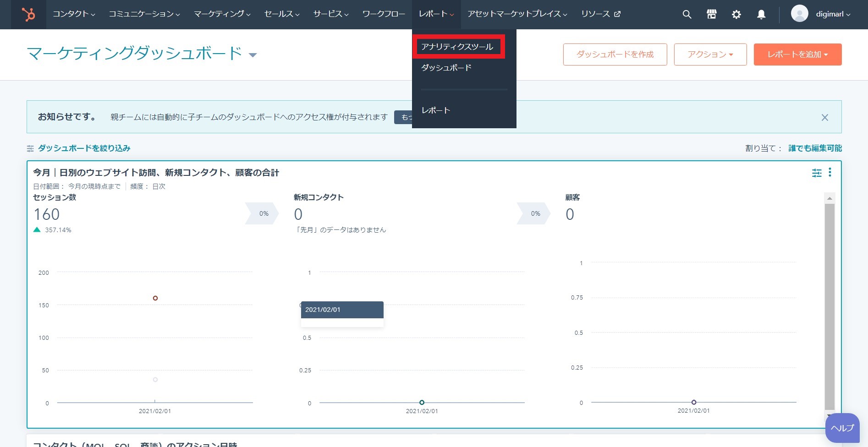
Task: Expand the セールス navigation menu
Action: [282, 14]
